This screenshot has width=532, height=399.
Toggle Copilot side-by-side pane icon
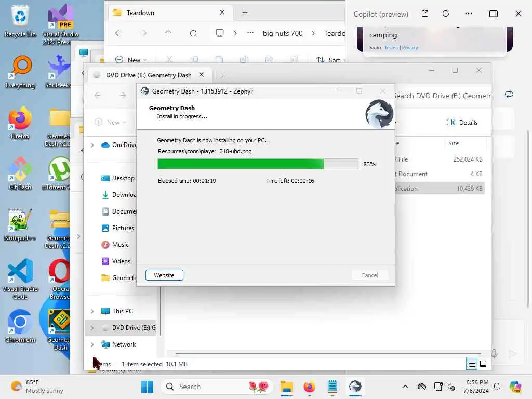pyautogui.click(x=494, y=14)
